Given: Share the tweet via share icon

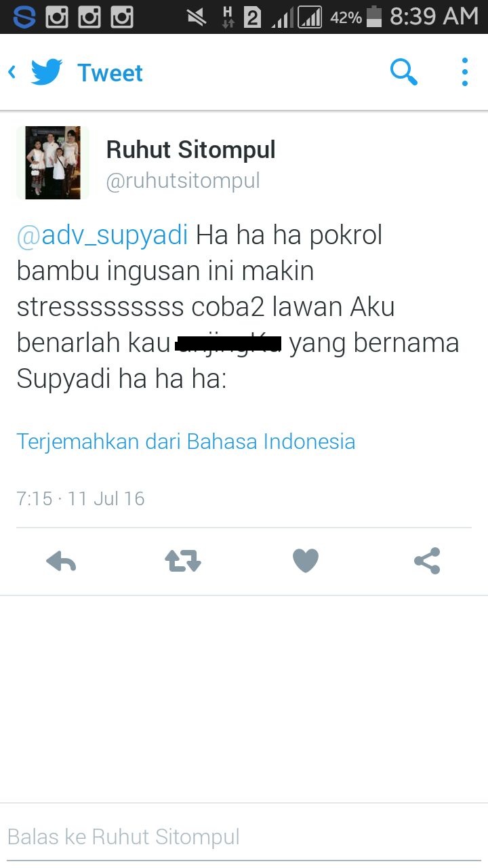Looking at the screenshot, I should click(427, 561).
